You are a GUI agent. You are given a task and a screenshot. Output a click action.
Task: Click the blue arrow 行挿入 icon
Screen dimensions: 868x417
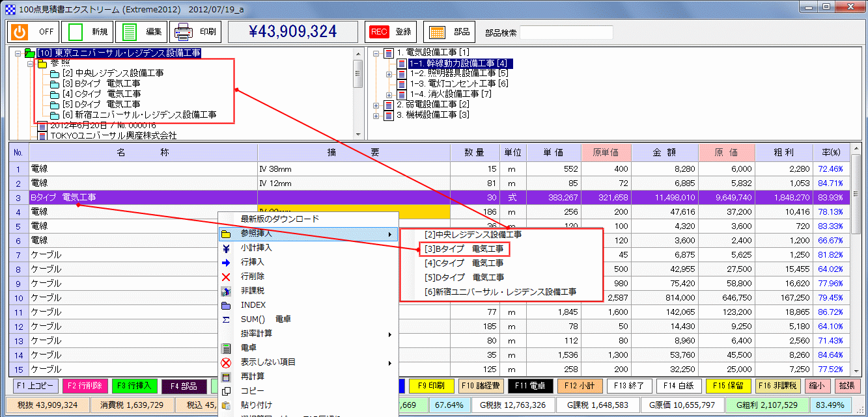[x=226, y=262]
